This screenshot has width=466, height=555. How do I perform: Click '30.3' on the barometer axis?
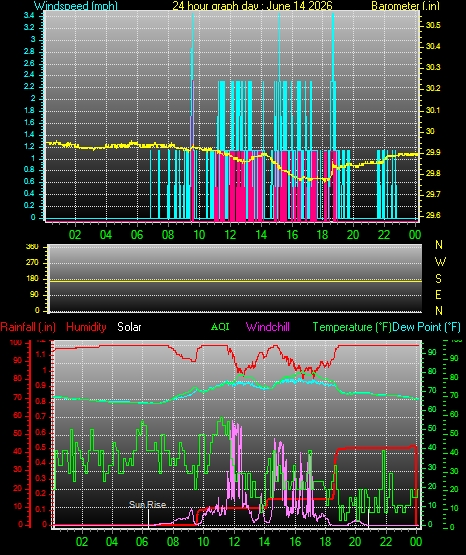tap(433, 67)
